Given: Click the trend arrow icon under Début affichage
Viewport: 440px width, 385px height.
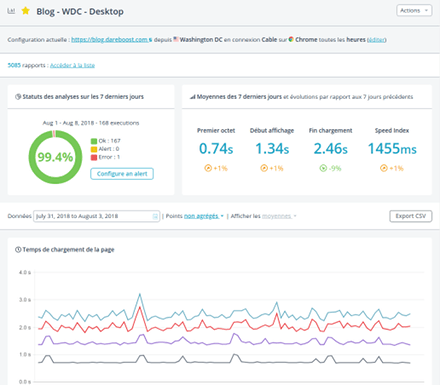Looking at the screenshot, I should [264, 168].
